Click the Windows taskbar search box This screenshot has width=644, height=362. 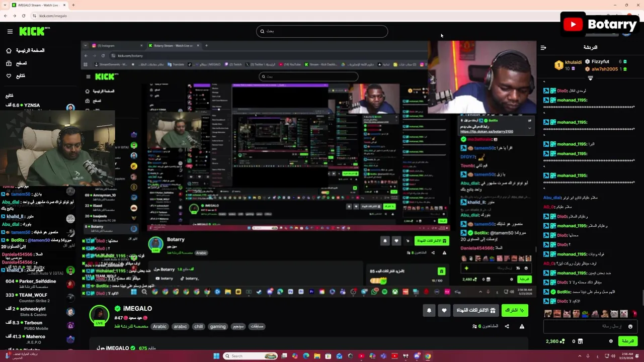click(251, 356)
